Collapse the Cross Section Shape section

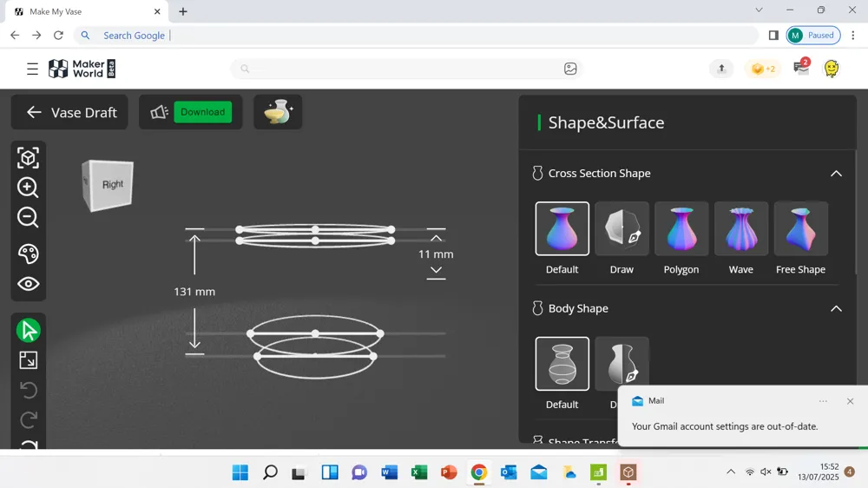tap(836, 174)
